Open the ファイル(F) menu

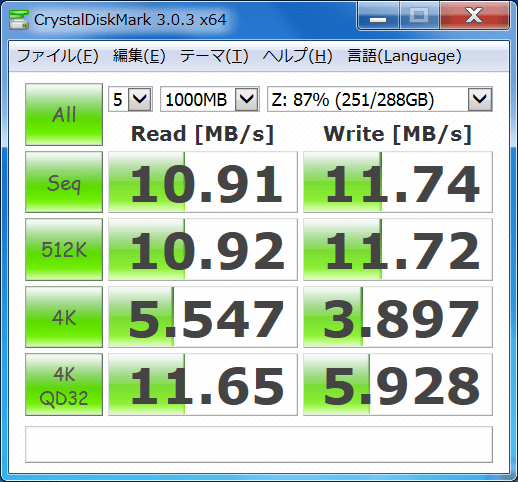(58, 56)
